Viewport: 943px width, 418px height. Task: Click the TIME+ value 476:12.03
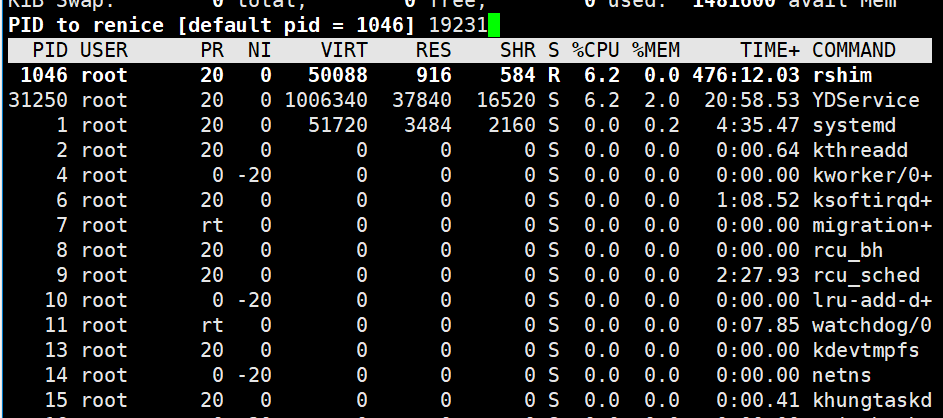point(746,75)
